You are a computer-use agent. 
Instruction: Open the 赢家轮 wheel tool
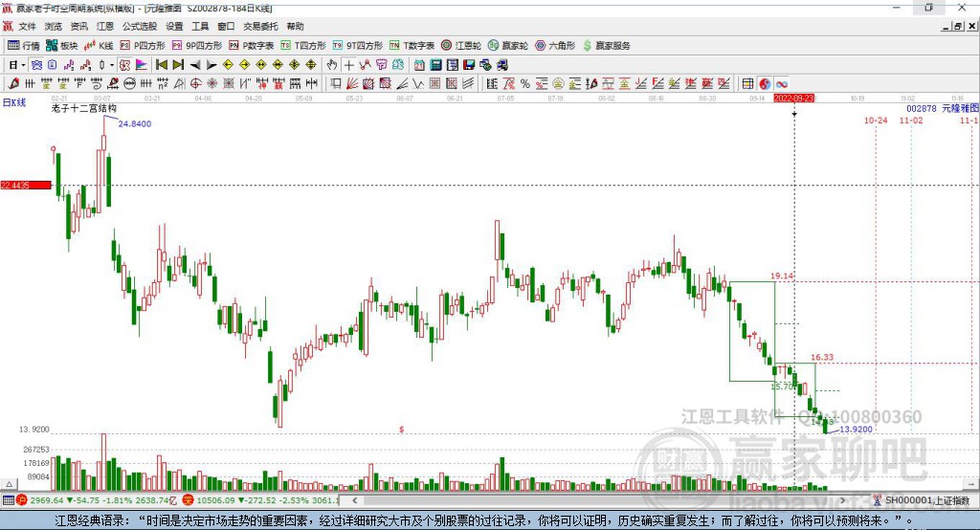pos(507,46)
